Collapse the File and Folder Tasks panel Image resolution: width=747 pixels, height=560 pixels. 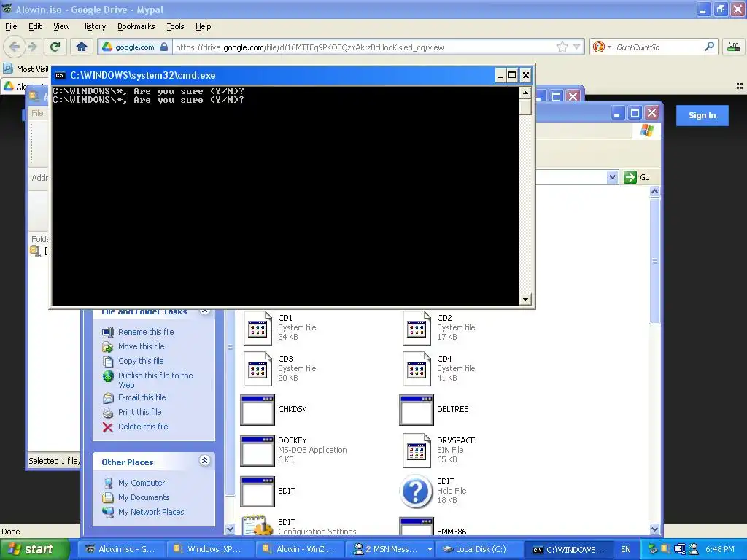pyautogui.click(x=205, y=311)
